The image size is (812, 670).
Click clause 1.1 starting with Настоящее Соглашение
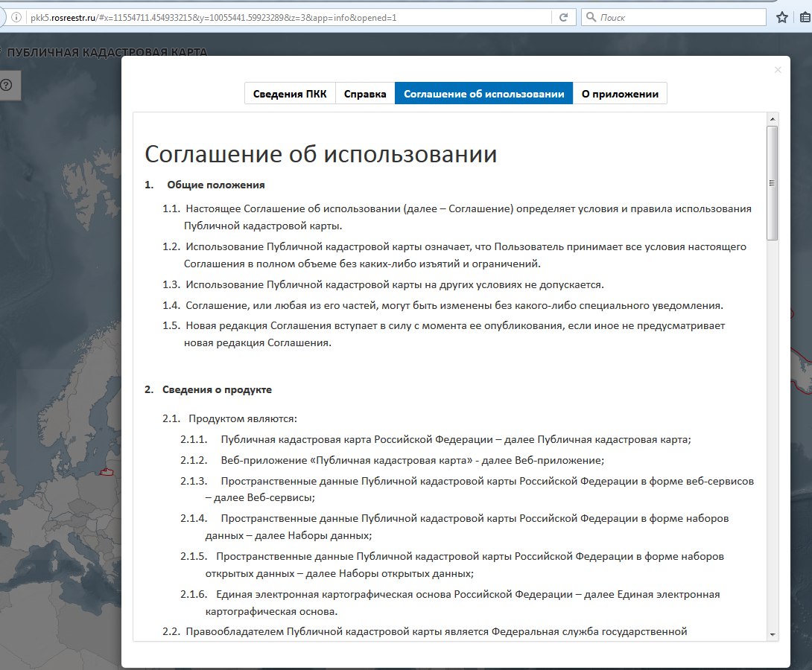pos(457,217)
